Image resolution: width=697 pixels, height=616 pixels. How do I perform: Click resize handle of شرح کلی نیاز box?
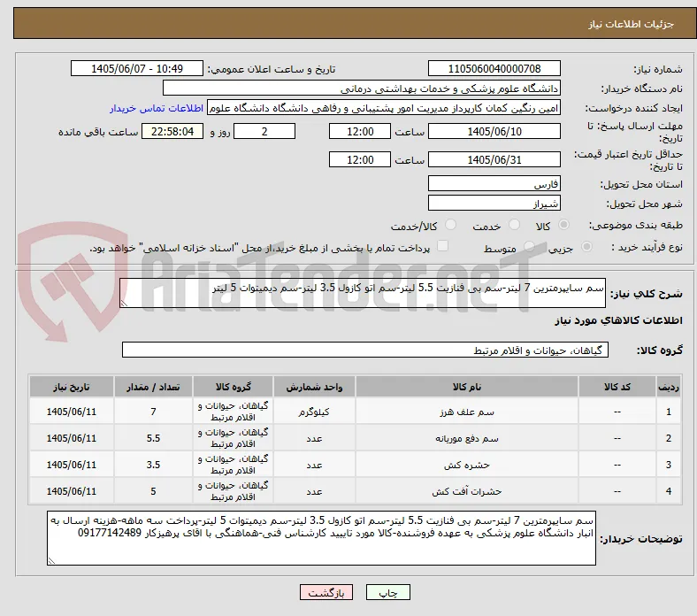pyautogui.click(x=124, y=304)
